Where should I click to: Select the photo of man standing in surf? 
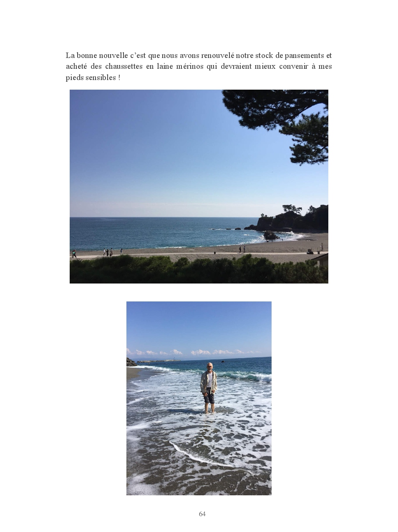[199, 398]
